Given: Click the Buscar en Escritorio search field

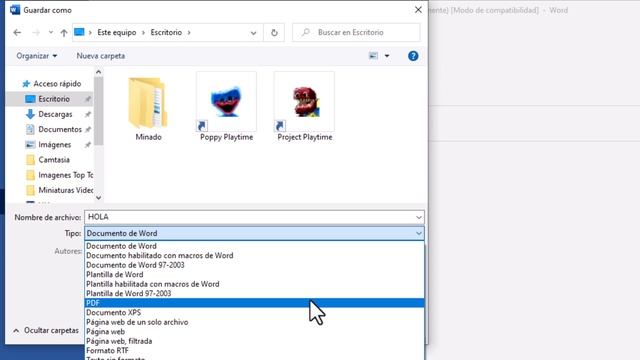Looking at the screenshot, I should (356, 32).
